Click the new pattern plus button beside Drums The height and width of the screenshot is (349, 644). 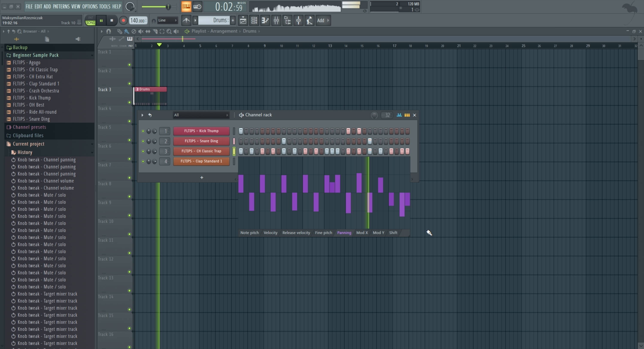[233, 20]
